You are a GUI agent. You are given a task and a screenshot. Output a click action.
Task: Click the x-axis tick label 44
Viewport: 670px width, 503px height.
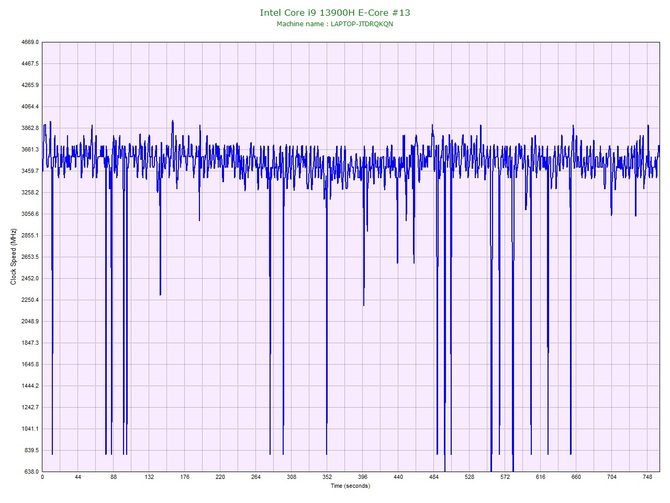(x=78, y=477)
